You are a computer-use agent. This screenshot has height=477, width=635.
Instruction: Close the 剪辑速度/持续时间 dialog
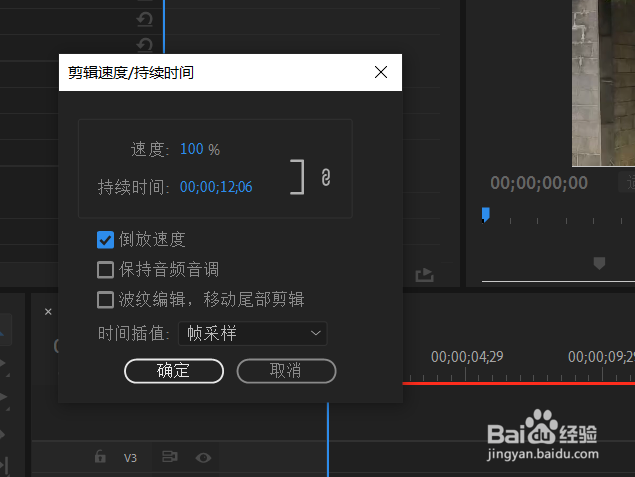[x=381, y=72]
